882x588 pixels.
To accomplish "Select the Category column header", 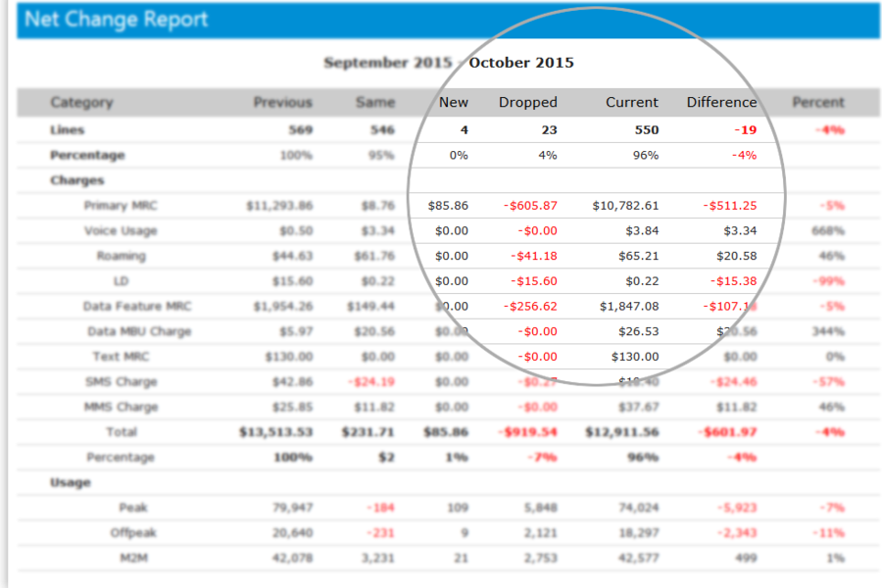I will coord(81,102).
